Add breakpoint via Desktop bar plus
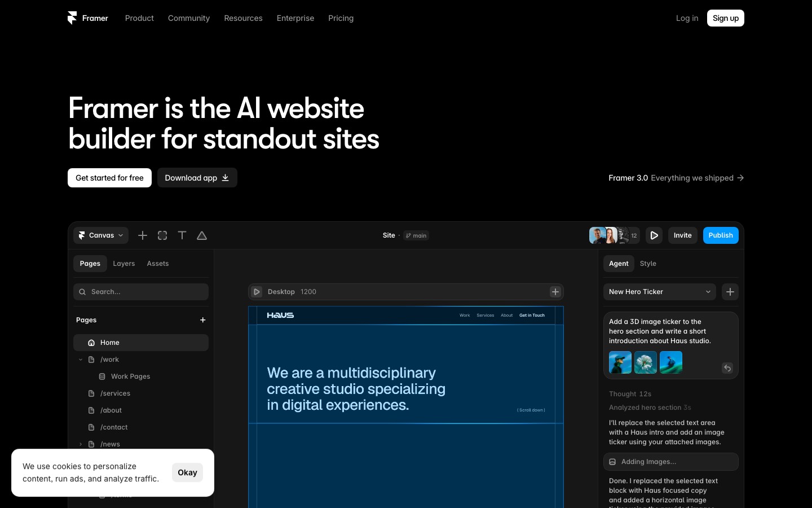Image resolution: width=812 pixels, height=508 pixels. [555, 292]
